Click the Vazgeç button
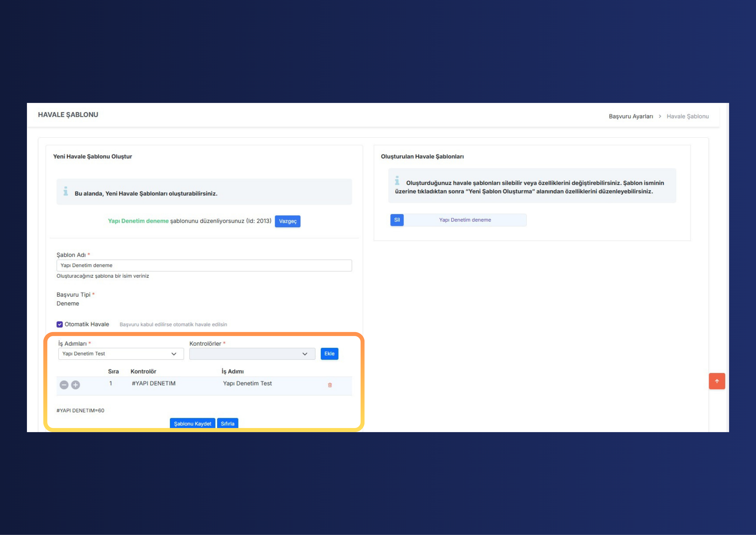The height and width of the screenshot is (535, 756). tap(287, 221)
